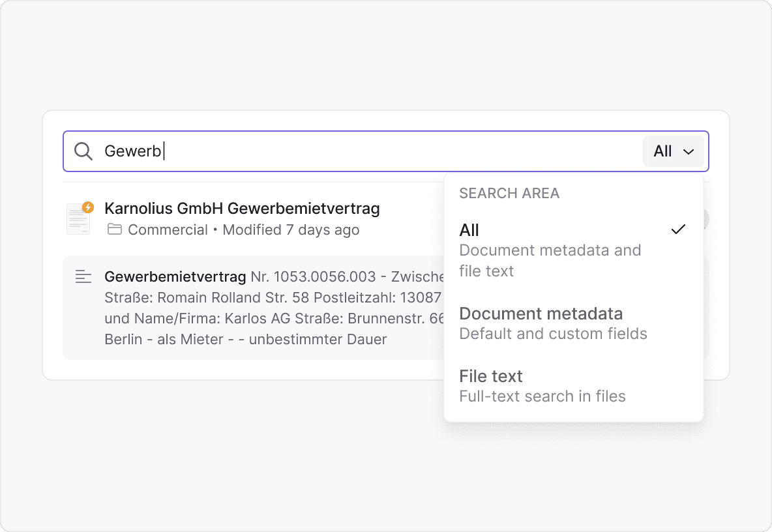Click the document file icon of Karnolius result
Screen dimensions: 772x532
tap(78, 220)
